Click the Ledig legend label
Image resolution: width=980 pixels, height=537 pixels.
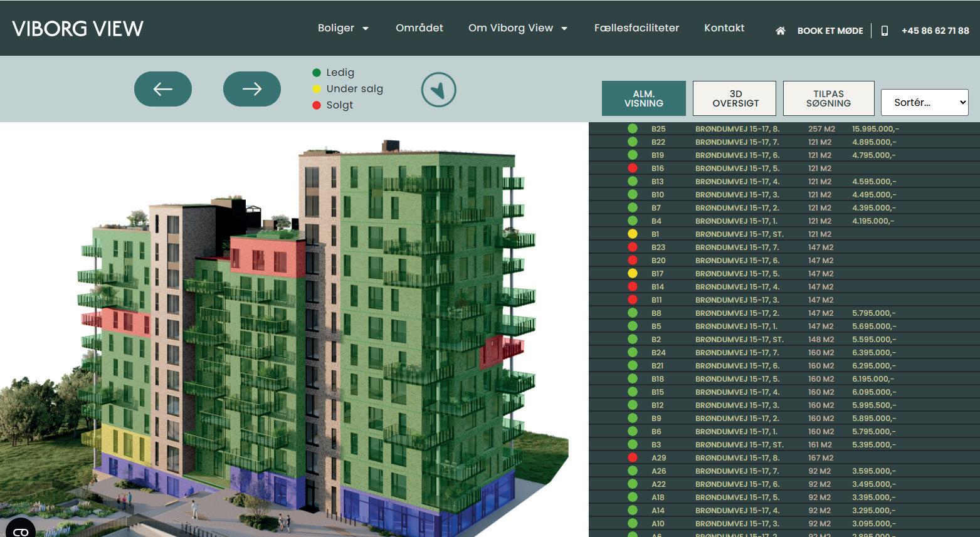(x=340, y=73)
